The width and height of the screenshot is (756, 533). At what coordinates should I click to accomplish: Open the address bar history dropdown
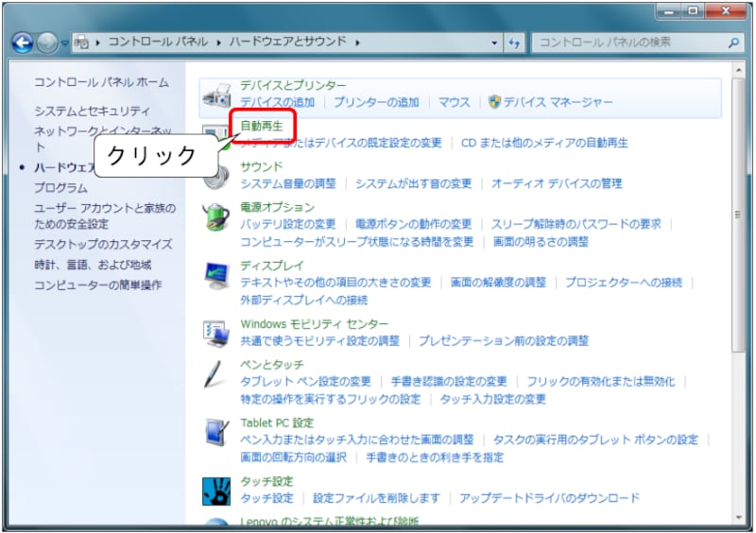click(x=494, y=43)
